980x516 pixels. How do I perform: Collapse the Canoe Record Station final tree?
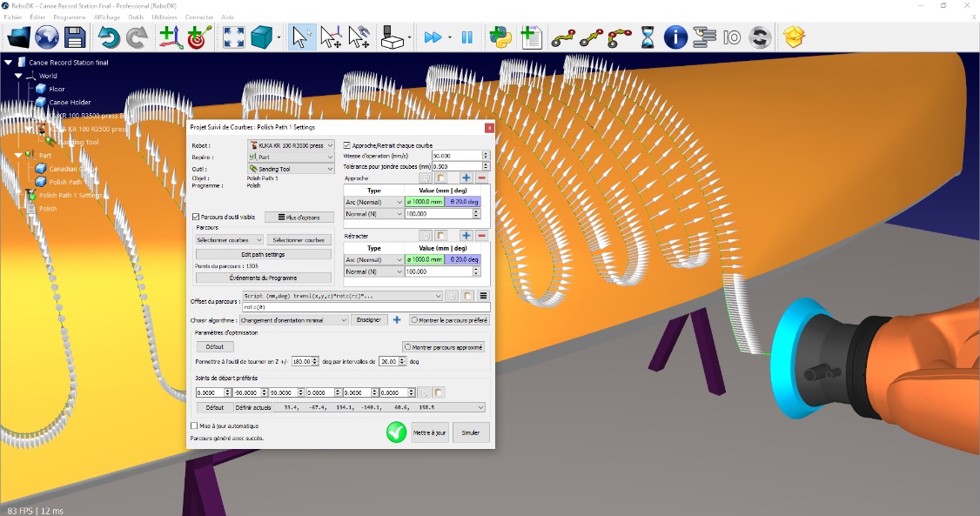pos(8,63)
